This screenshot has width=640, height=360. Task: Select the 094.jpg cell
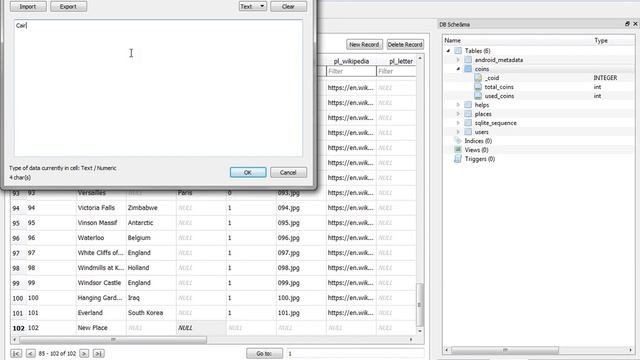(301, 208)
